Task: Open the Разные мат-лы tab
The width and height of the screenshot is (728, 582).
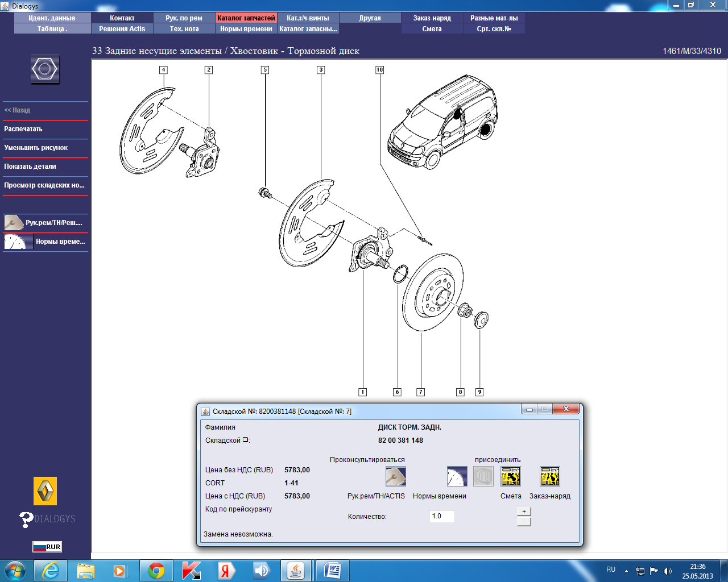Action: pos(494,18)
